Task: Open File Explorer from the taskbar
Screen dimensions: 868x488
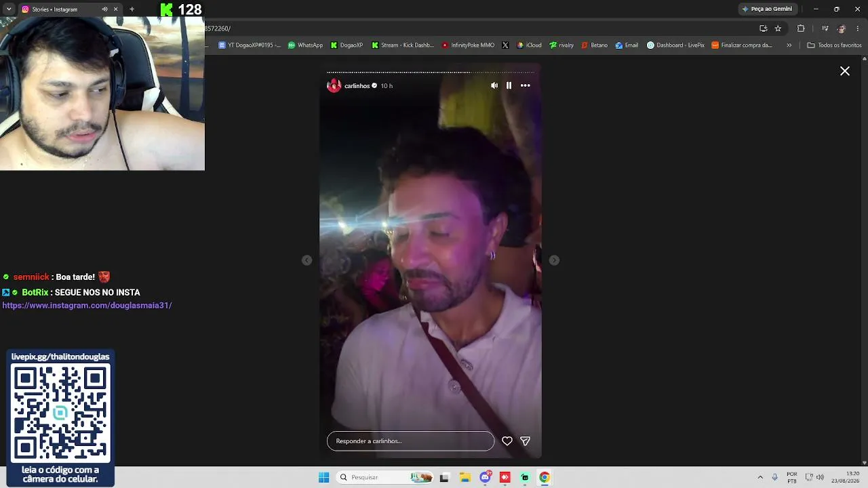Action: (465, 477)
